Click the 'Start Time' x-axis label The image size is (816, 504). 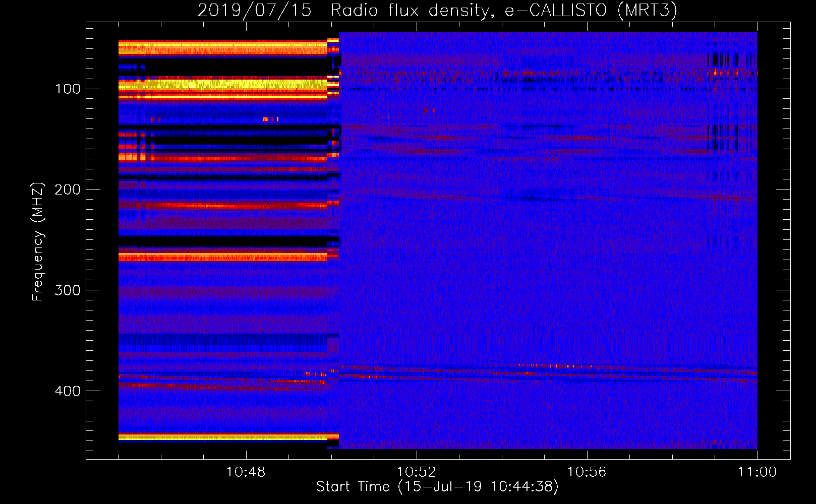click(x=437, y=487)
